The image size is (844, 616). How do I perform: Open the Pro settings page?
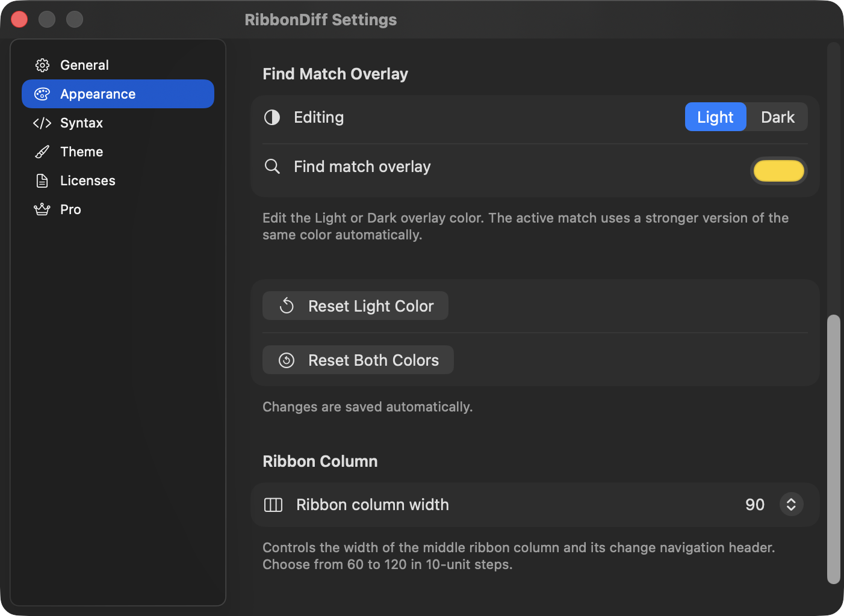[118, 209]
